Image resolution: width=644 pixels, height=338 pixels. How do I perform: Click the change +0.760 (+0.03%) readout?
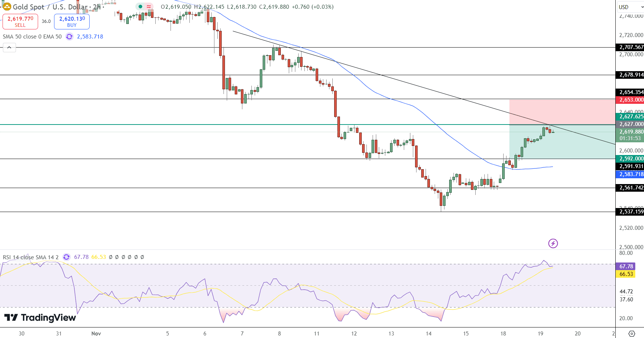point(313,7)
